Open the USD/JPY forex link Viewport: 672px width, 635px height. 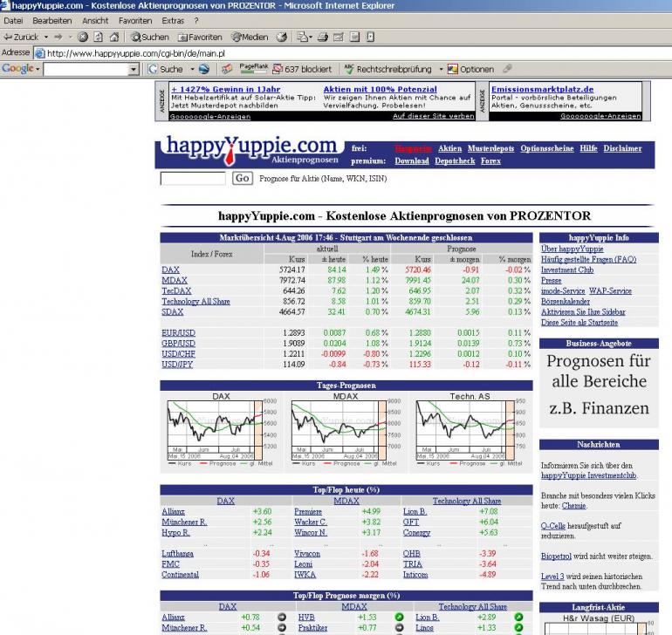point(177,365)
